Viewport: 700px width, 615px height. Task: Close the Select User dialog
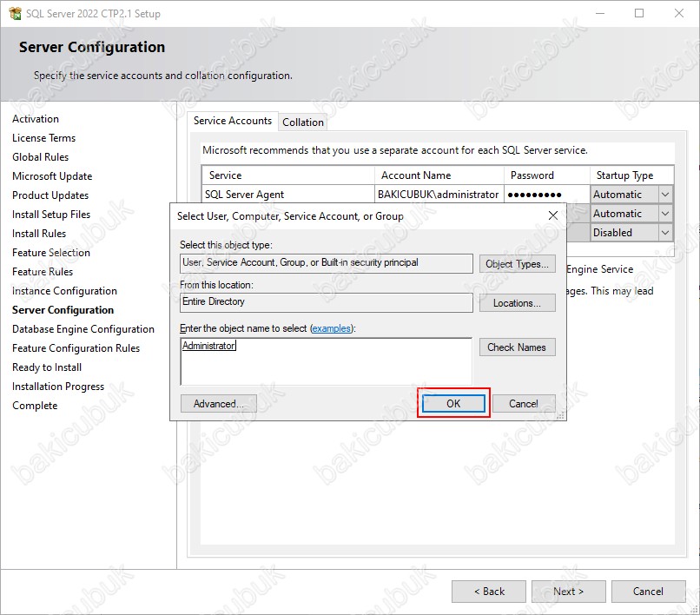[552, 215]
